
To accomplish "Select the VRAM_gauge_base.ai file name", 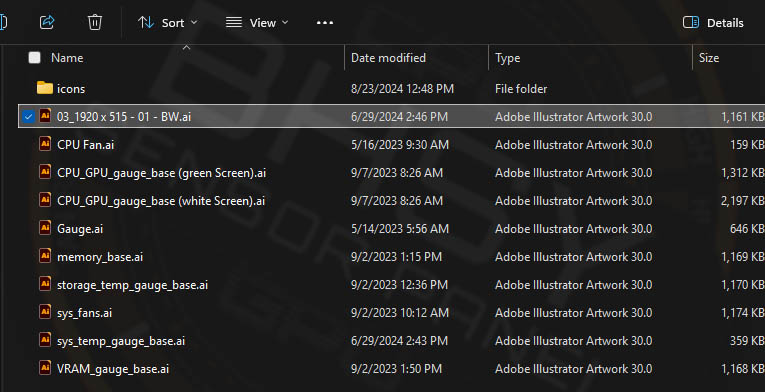I will (x=113, y=370).
